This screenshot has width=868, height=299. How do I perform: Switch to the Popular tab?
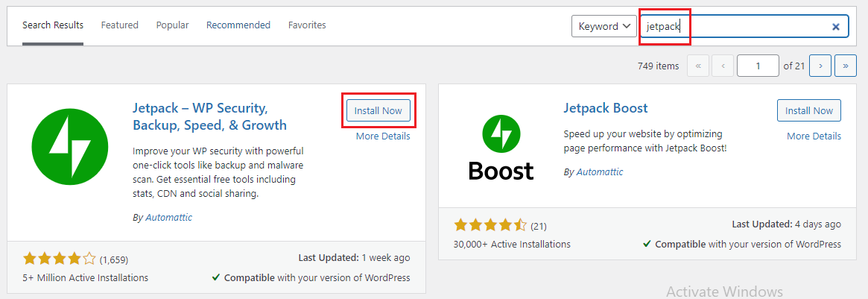click(x=172, y=25)
